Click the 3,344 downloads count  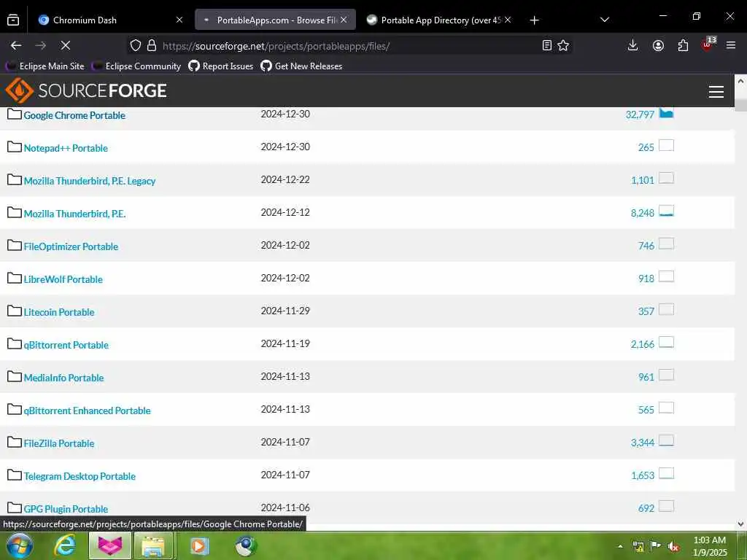[x=643, y=443]
